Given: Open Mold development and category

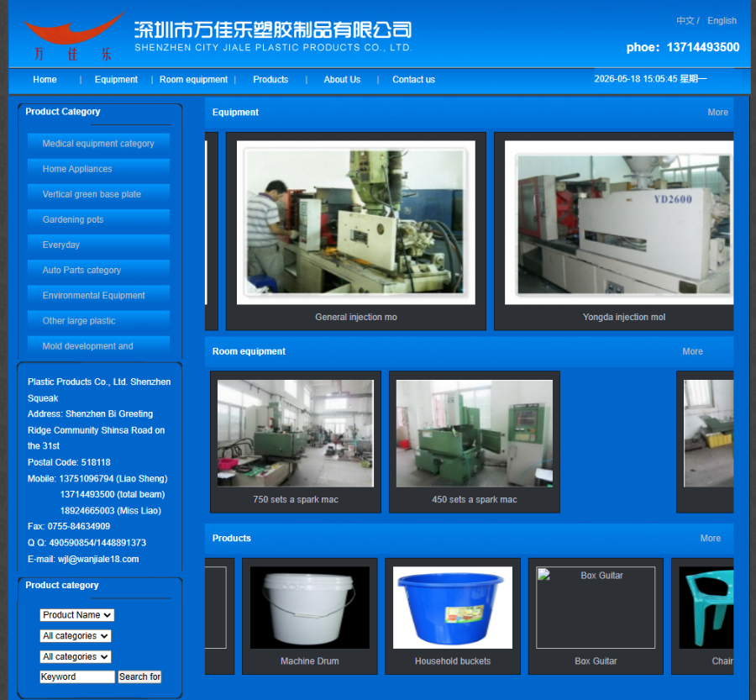Looking at the screenshot, I should point(98,346).
